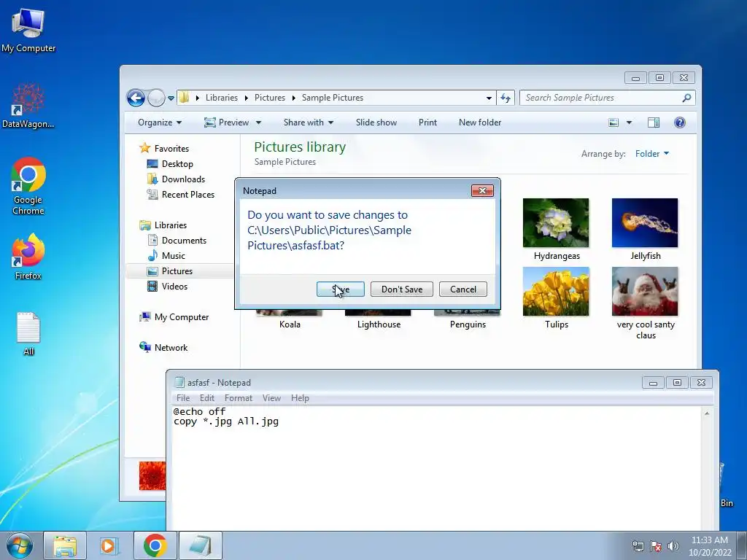Change the view with the view icon
This screenshot has width=747, height=560.
pos(614,122)
